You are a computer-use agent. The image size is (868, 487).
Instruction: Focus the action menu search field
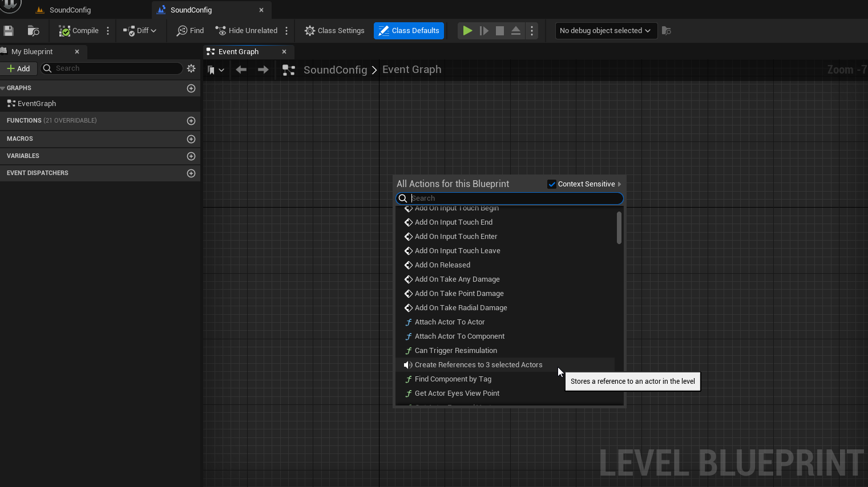coord(510,198)
